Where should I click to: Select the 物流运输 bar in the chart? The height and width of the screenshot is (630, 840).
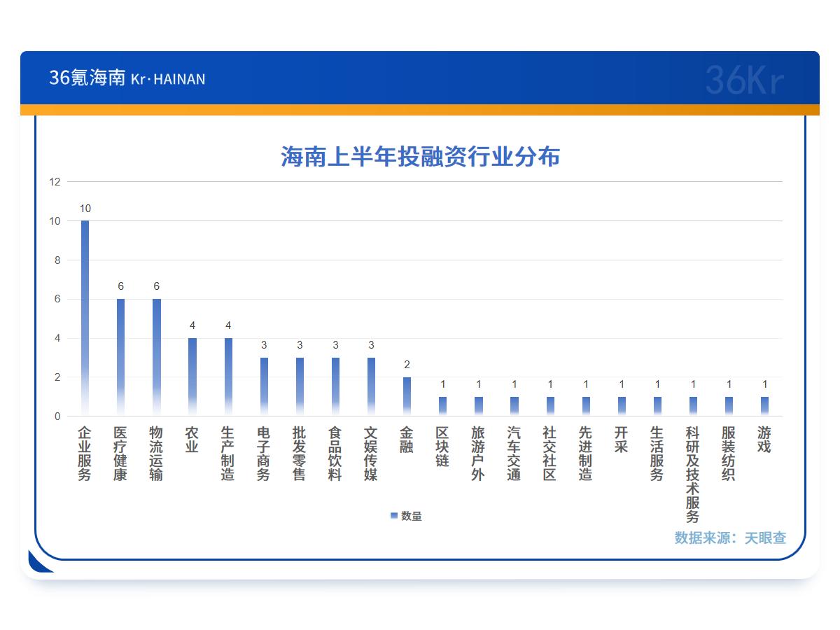click(x=156, y=358)
